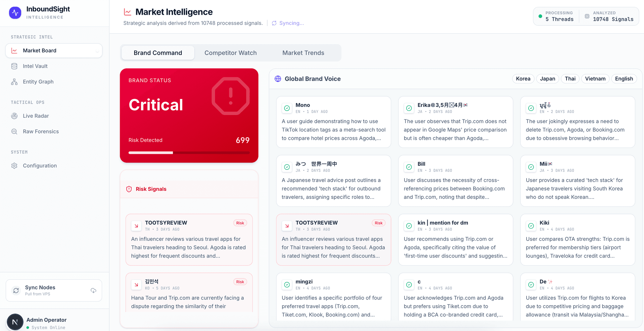Click down arrow icon on TOOTSYREVIEW Brand Voice card
This screenshot has width=644, height=331.
[x=287, y=226]
